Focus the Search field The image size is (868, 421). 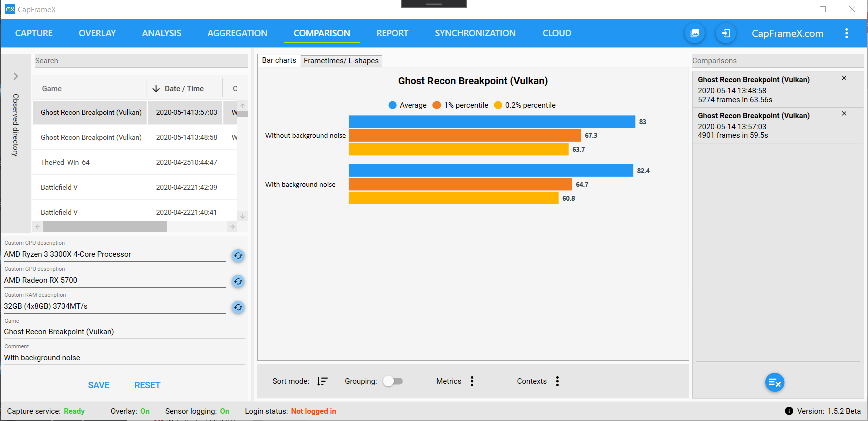coord(141,61)
